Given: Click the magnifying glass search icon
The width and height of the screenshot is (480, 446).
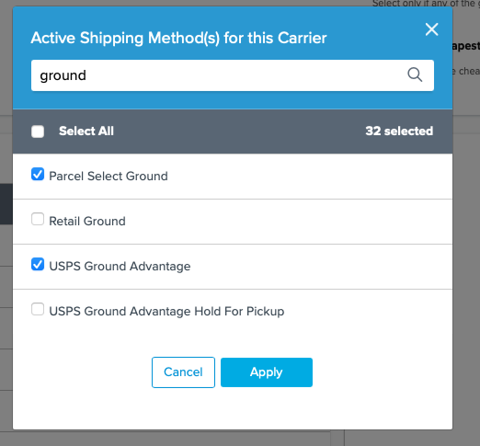Looking at the screenshot, I should click(x=415, y=74).
